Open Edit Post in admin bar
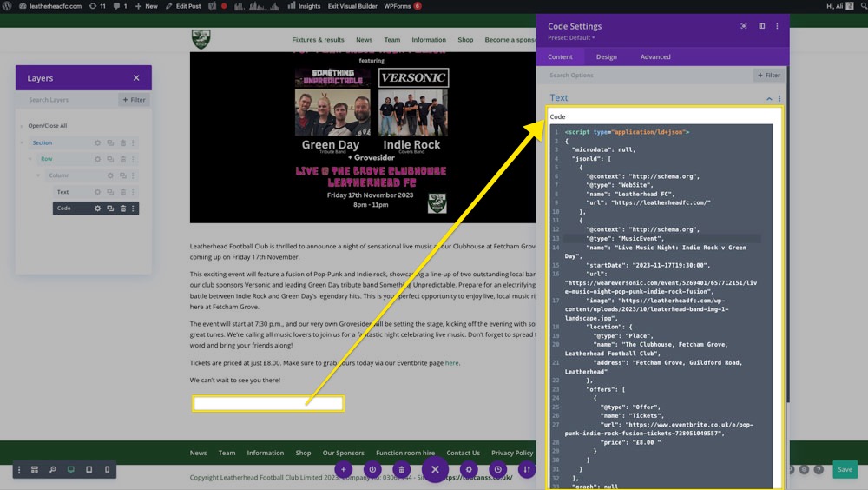Viewport: 868px width, 490px height. click(183, 6)
